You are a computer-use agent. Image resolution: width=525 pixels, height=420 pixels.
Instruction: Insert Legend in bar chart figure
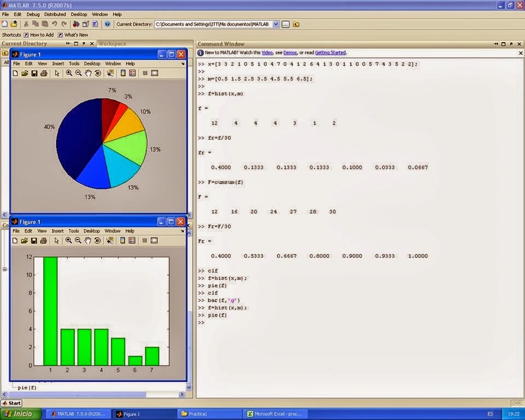click(x=132, y=241)
